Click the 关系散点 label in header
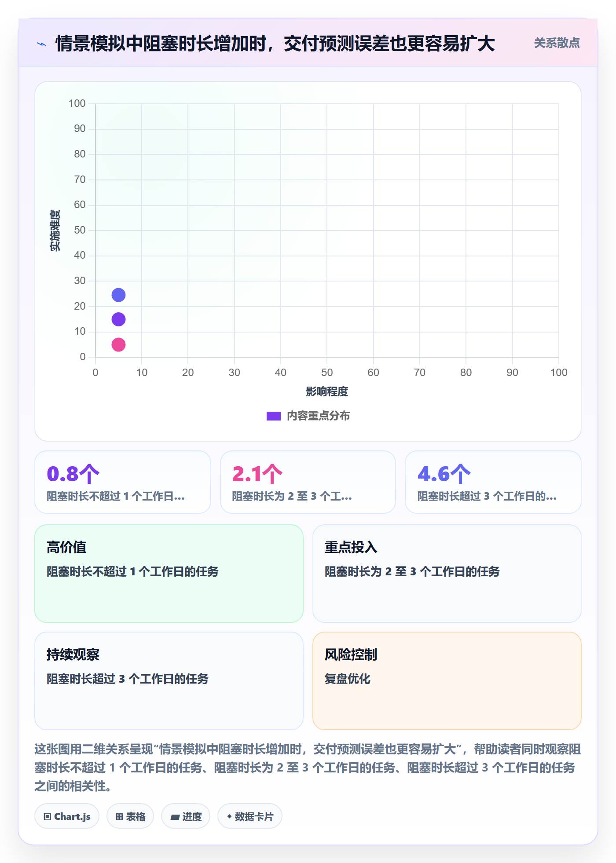The height and width of the screenshot is (863, 616). pyautogui.click(x=557, y=43)
